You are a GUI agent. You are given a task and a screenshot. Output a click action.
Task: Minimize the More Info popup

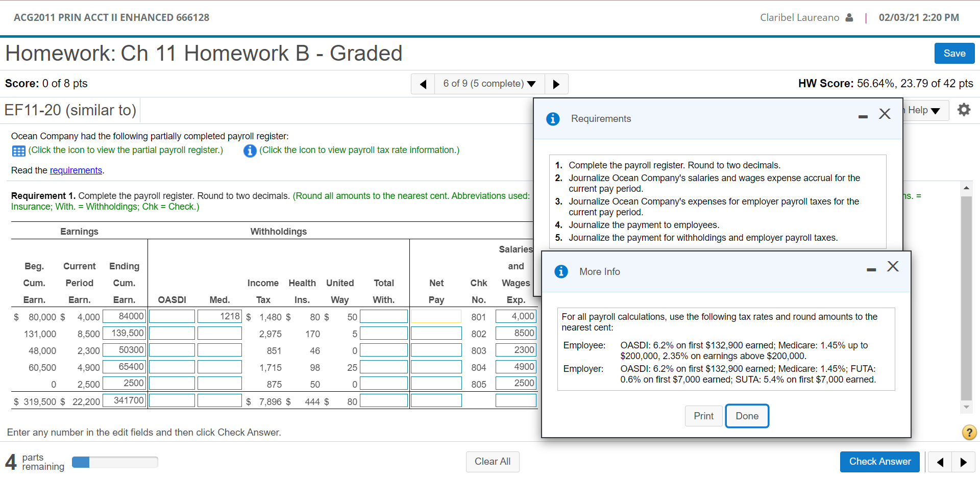coord(871,270)
